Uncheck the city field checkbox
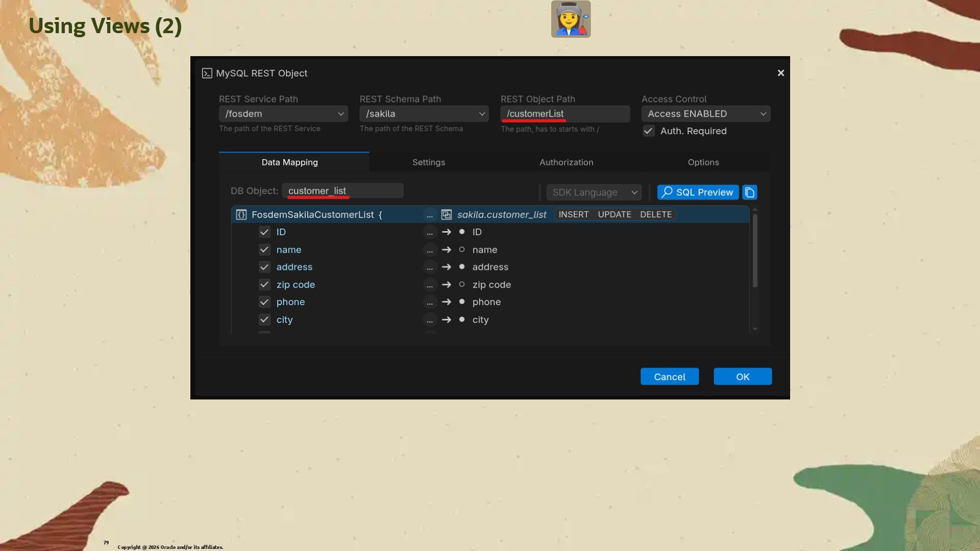 pos(264,320)
